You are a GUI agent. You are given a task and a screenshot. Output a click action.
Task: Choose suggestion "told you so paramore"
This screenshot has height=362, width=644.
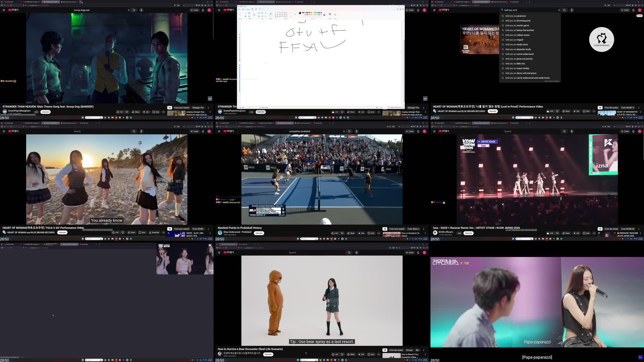(x=530, y=16)
